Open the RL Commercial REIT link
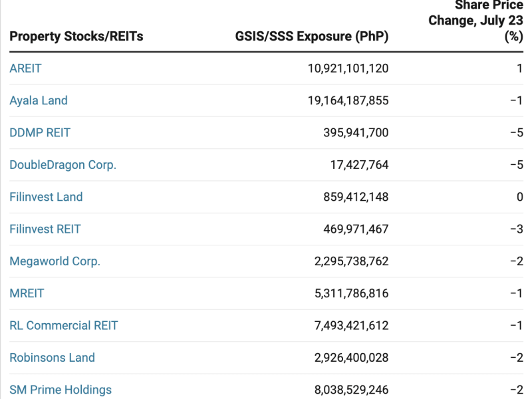The height and width of the screenshot is (399, 532). coord(63,325)
